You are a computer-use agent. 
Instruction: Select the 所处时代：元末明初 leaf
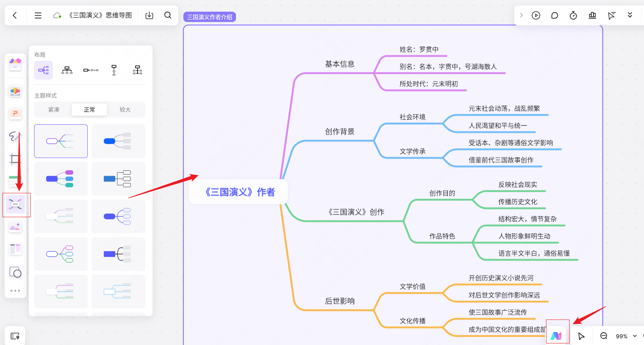tap(429, 84)
